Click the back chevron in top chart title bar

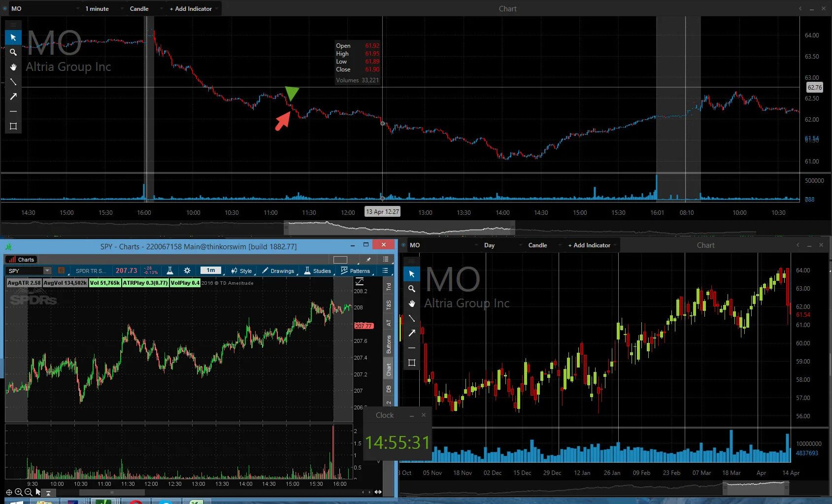pyautogui.click(x=800, y=8)
